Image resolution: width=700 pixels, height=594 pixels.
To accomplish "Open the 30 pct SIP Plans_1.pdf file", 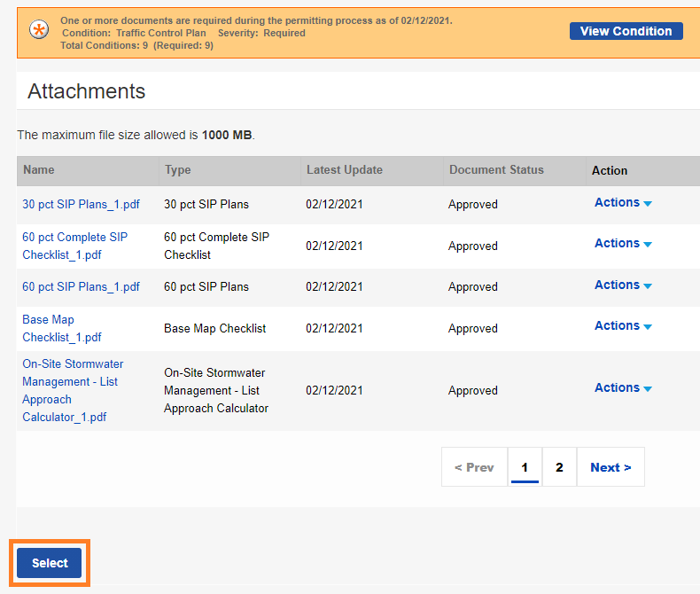I will 81,204.
